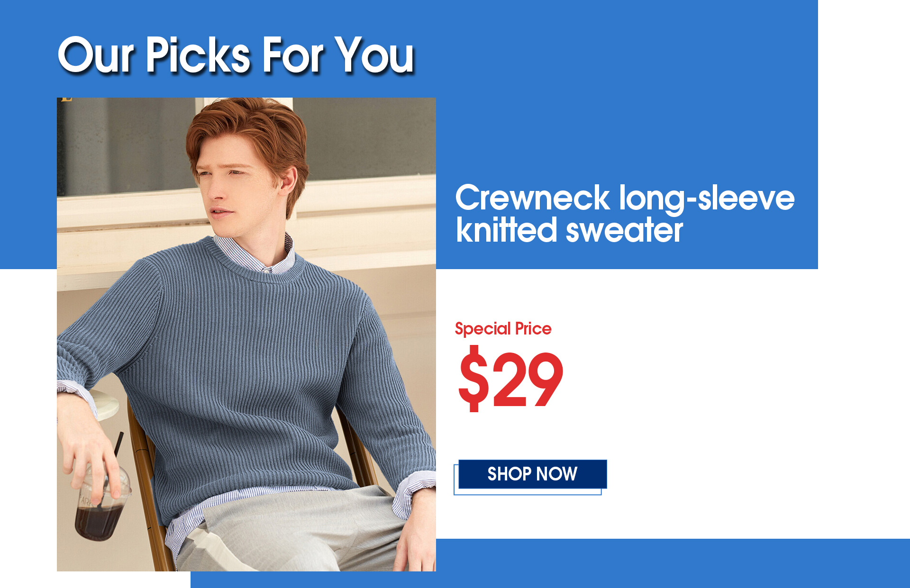Screen dimensions: 910x588
Task: Click the red 'Special Price' label
Action: click(503, 328)
